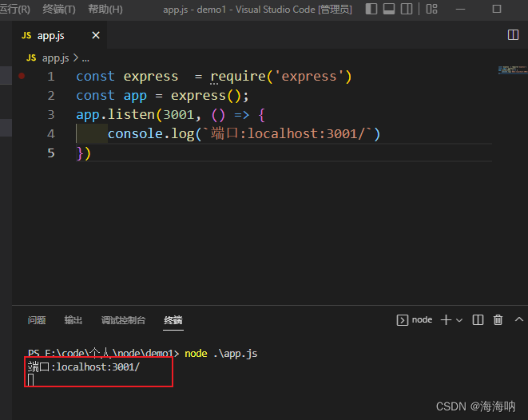Toggle the primary side bar layout icon
The width and height of the screenshot is (528, 420).
point(371,10)
